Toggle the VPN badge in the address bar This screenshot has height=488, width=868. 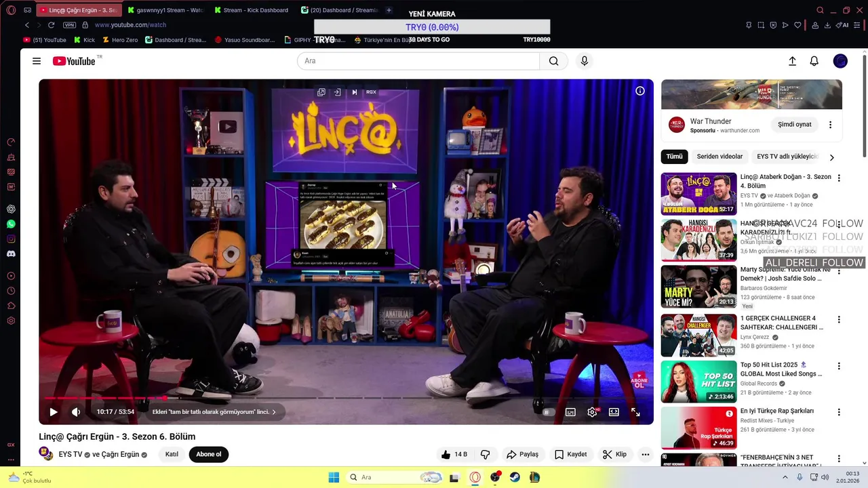click(69, 25)
